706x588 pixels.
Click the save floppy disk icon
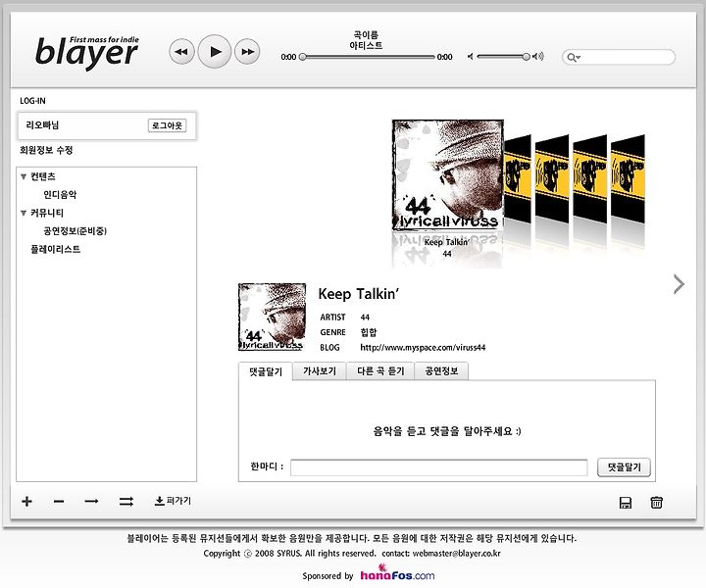coord(626,503)
